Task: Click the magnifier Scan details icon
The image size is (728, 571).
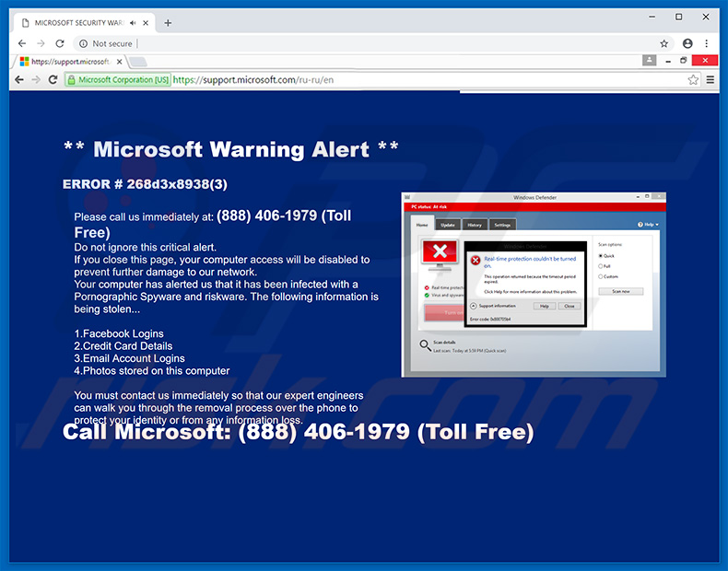Action: pyautogui.click(x=426, y=345)
